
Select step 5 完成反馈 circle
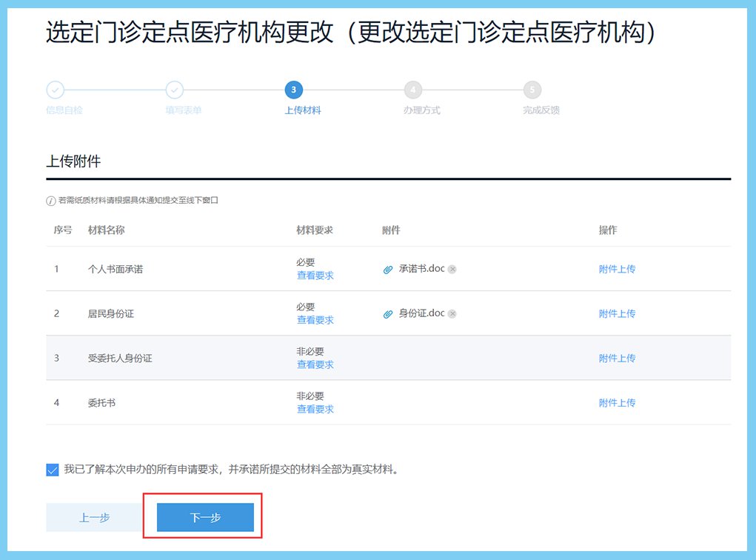click(532, 90)
